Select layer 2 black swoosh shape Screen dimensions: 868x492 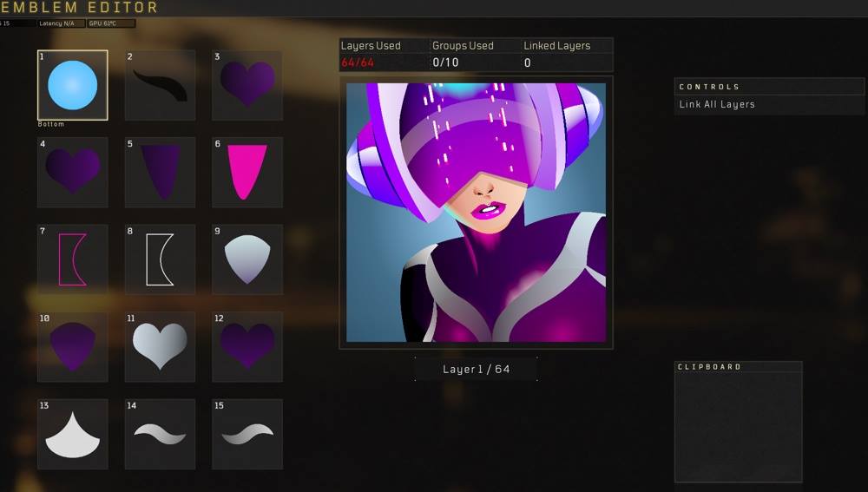pyautogui.click(x=160, y=85)
